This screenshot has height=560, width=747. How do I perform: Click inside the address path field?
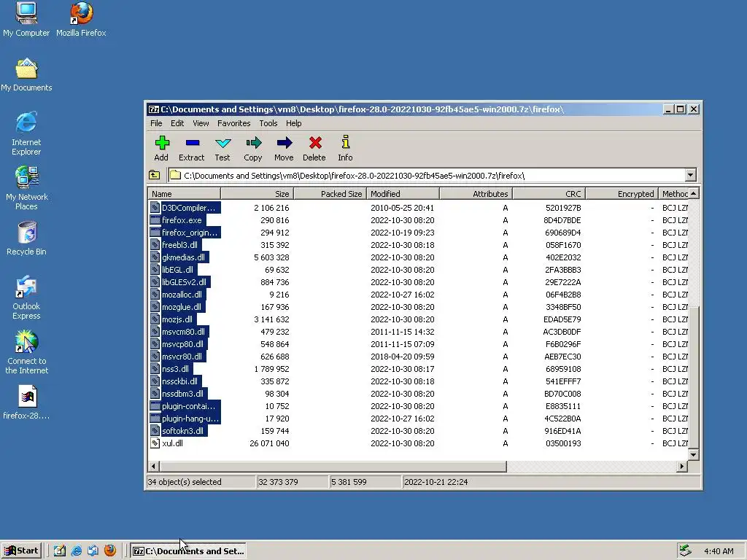point(426,175)
